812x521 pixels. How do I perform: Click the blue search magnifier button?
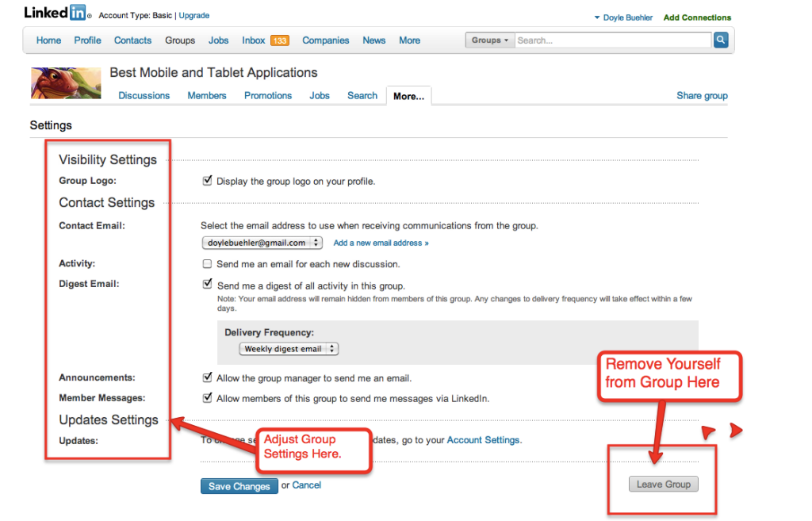(x=720, y=40)
